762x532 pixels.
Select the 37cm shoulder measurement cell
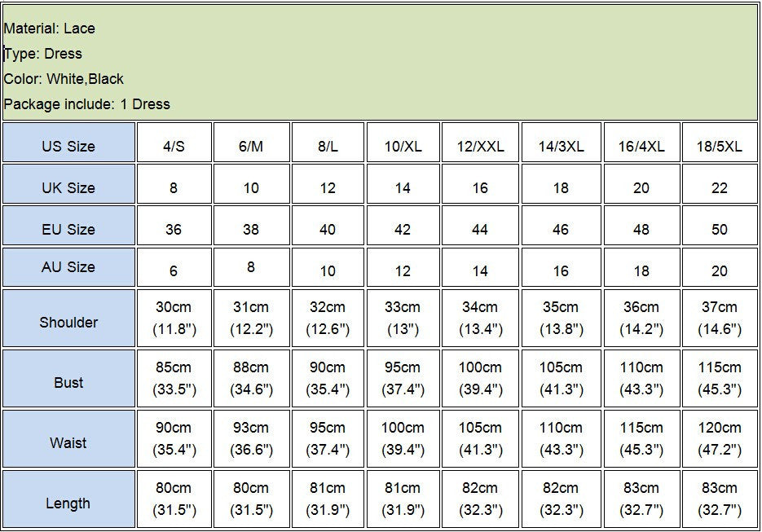(719, 318)
